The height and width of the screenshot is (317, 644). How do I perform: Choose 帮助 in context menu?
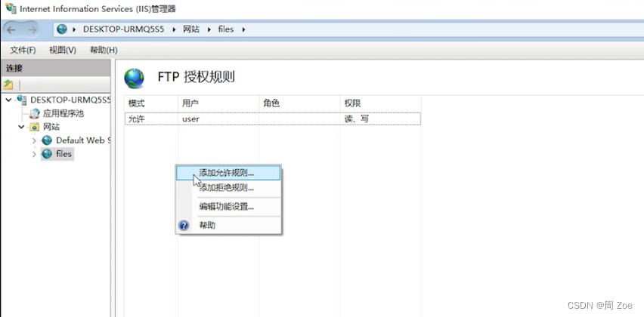point(228,225)
